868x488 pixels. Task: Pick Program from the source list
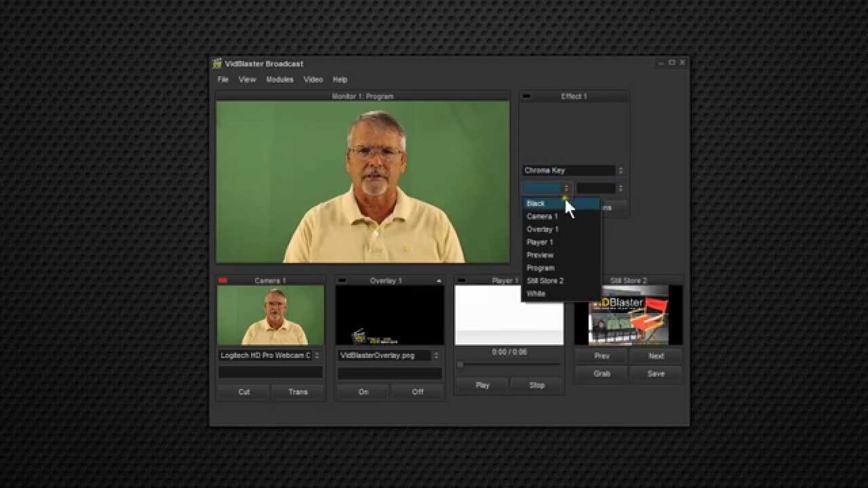point(561,268)
